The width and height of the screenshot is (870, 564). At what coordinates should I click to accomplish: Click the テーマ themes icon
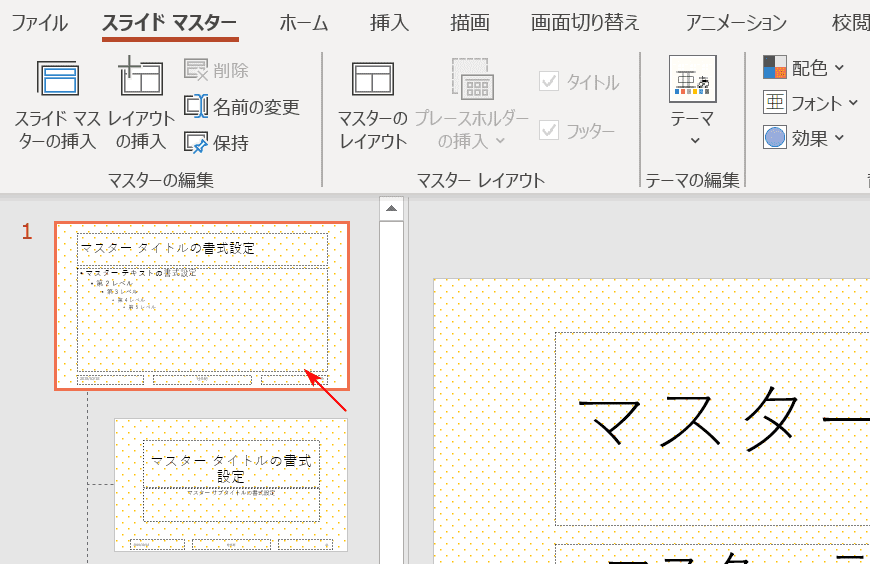[692, 79]
